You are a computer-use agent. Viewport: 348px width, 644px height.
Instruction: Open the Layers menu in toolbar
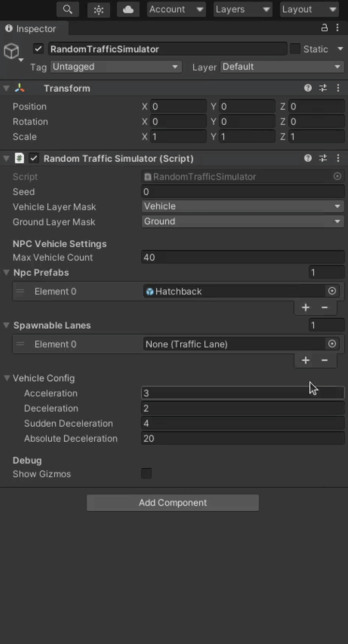243,10
